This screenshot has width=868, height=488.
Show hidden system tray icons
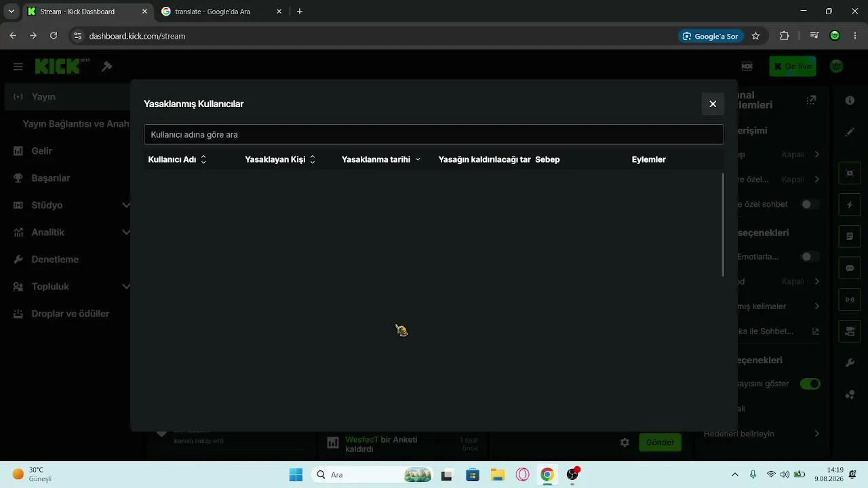tap(735, 474)
